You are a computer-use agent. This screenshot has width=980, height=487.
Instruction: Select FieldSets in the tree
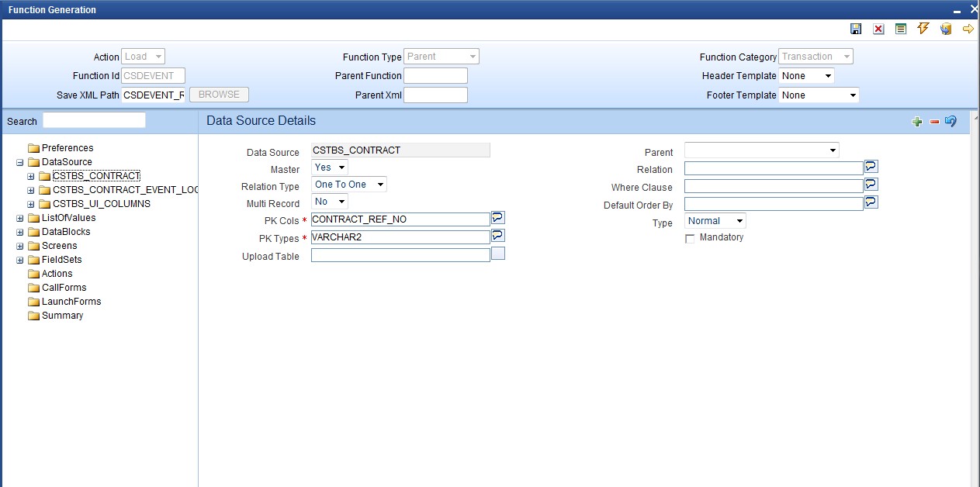[x=62, y=260]
